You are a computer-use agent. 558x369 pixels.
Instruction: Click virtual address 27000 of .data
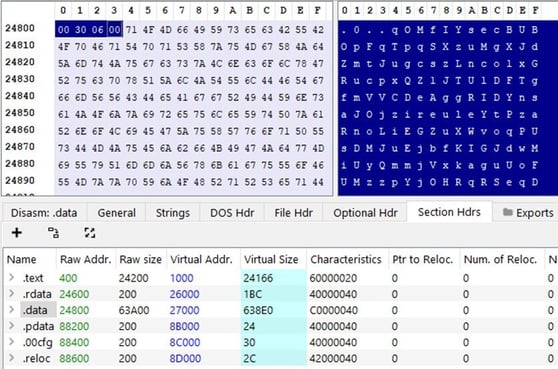[x=184, y=310]
